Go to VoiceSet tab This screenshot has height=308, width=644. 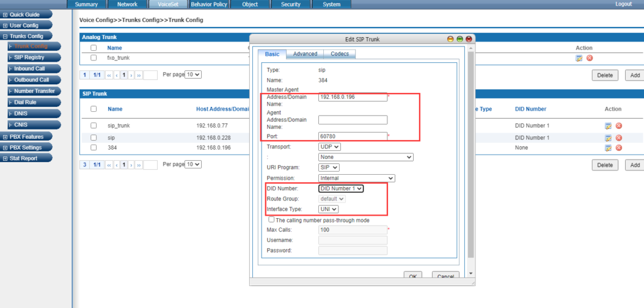point(168,4)
